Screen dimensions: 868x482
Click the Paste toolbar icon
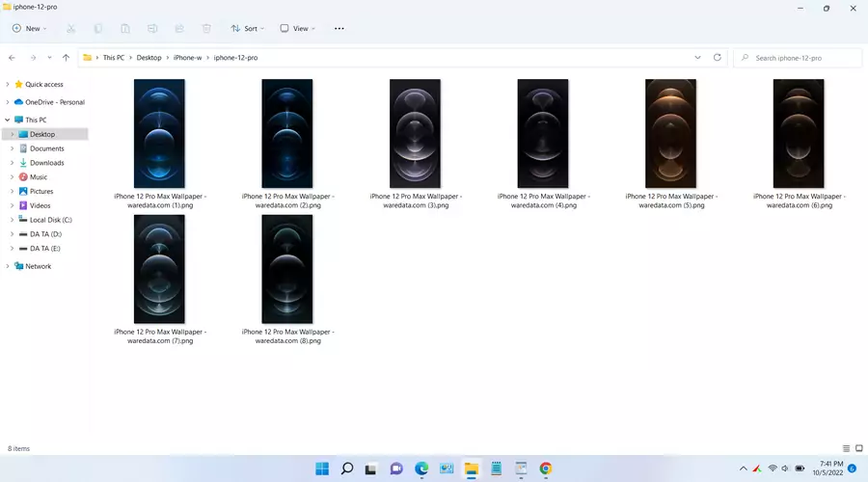click(x=125, y=28)
